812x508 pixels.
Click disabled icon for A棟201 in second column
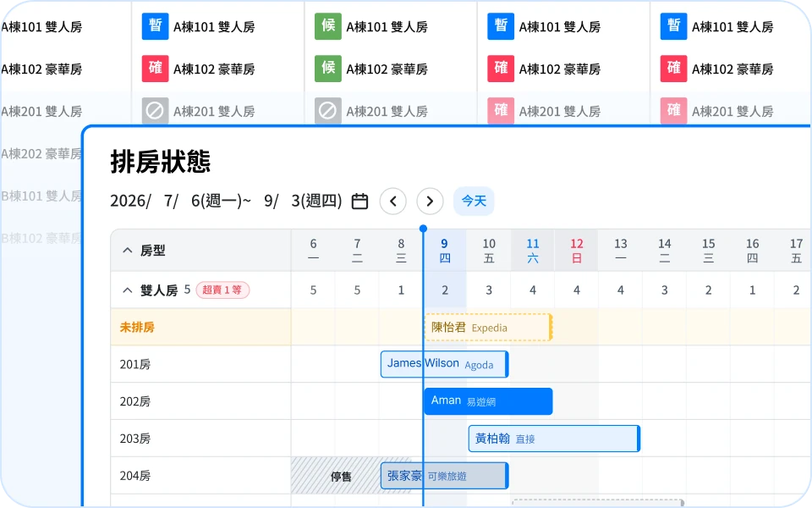pos(156,110)
